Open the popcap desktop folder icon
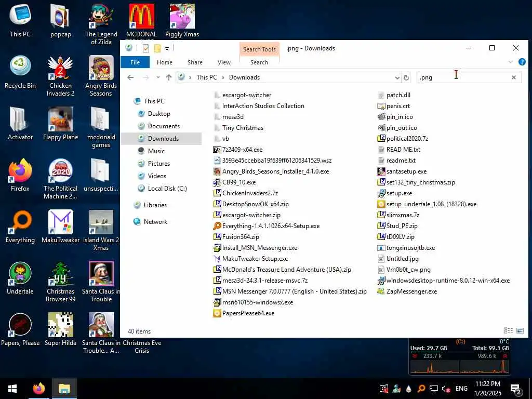The image size is (532, 399). coord(60,21)
